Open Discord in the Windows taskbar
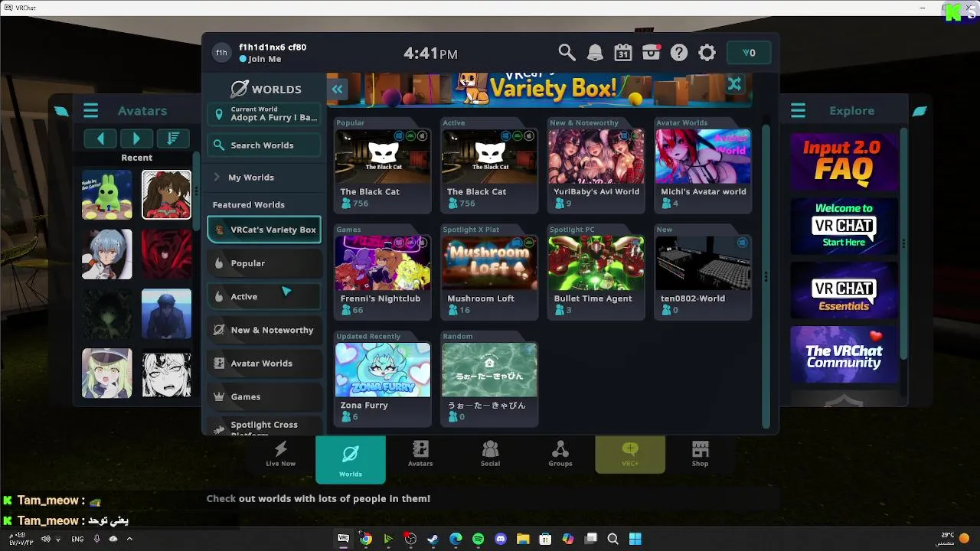The width and height of the screenshot is (980, 551). [x=501, y=539]
